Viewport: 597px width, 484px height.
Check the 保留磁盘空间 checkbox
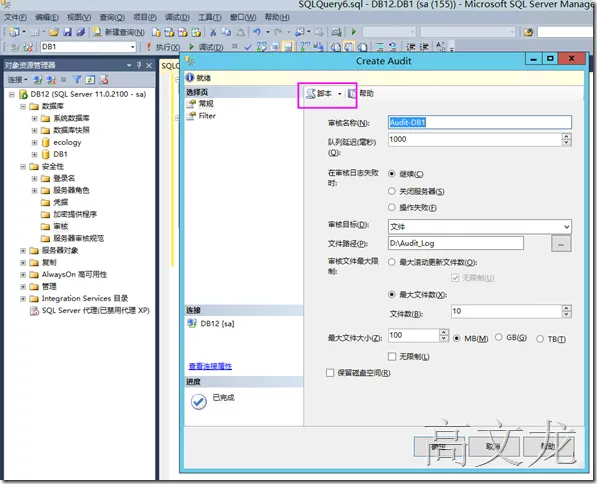(330, 373)
